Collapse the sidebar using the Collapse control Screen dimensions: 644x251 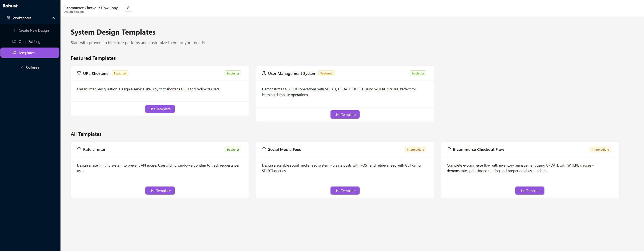[x=30, y=67]
